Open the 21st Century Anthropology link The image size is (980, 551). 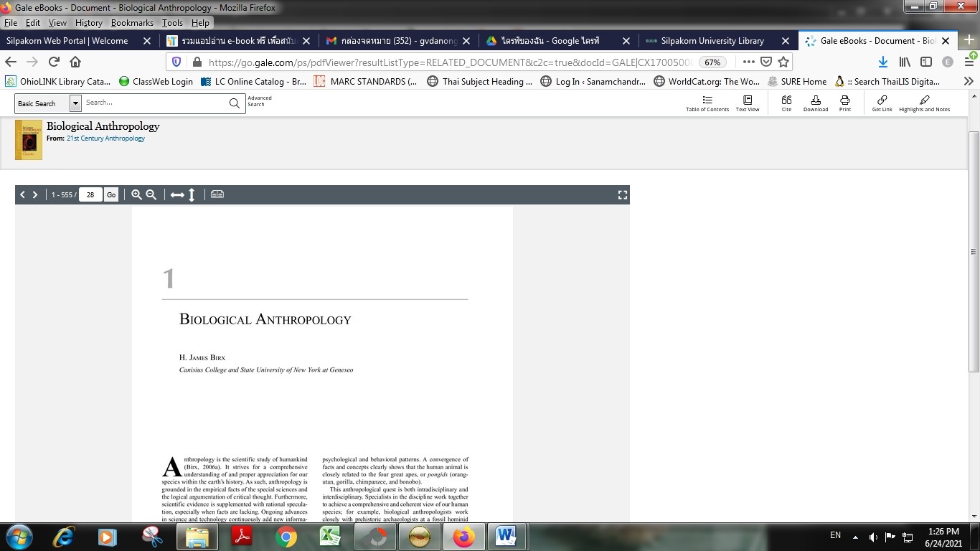[105, 138]
